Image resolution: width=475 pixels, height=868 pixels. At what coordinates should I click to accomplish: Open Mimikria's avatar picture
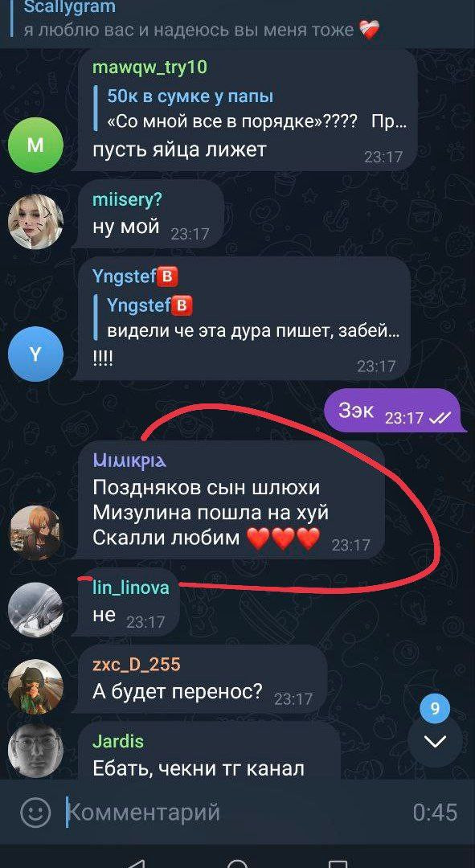pyautogui.click(x=35, y=533)
